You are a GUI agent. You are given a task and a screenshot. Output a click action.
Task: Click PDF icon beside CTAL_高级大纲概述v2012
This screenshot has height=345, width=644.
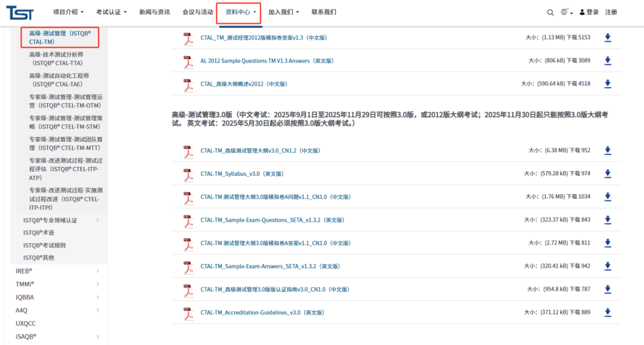188,84
